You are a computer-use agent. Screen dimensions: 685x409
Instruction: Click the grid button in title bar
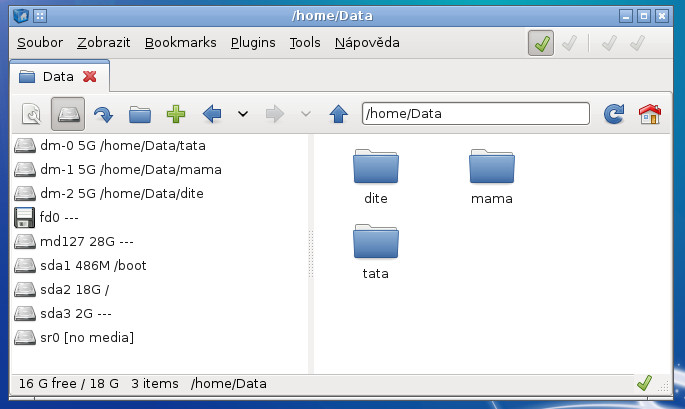(x=40, y=17)
